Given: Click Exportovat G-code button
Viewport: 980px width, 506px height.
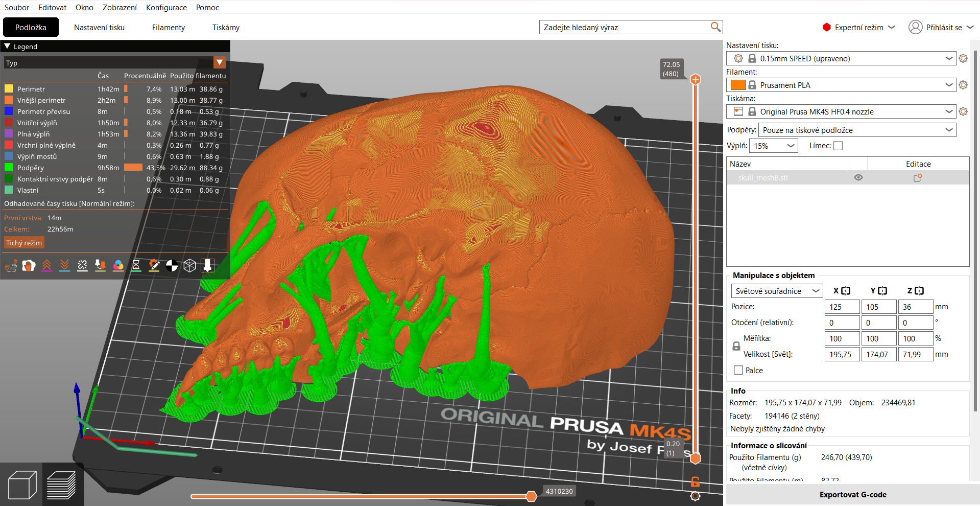Looking at the screenshot, I should (853, 494).
